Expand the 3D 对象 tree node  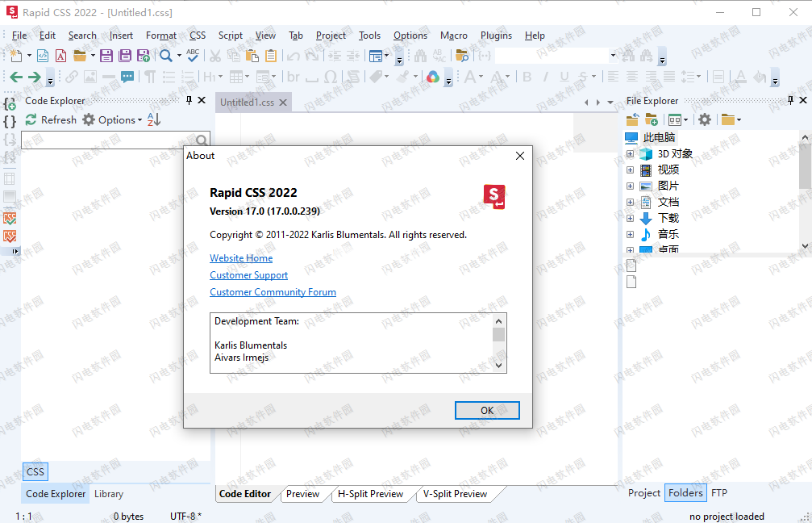point(631,153)
